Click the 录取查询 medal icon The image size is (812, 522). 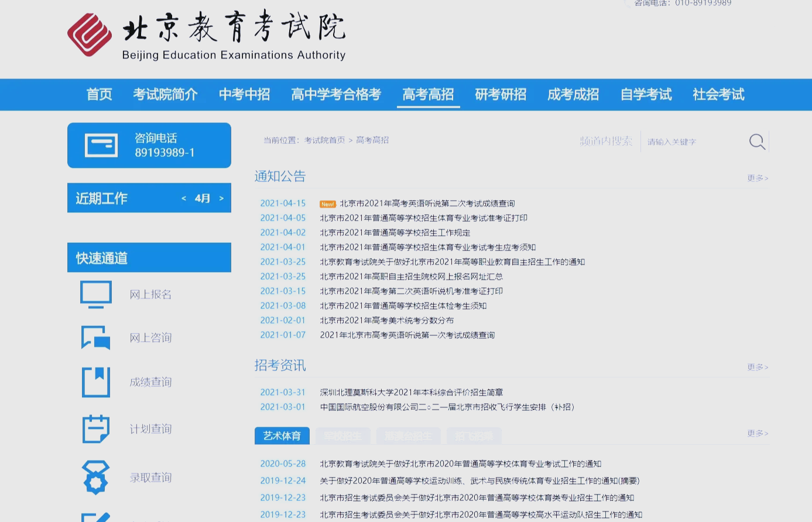[x=96, y=477]
